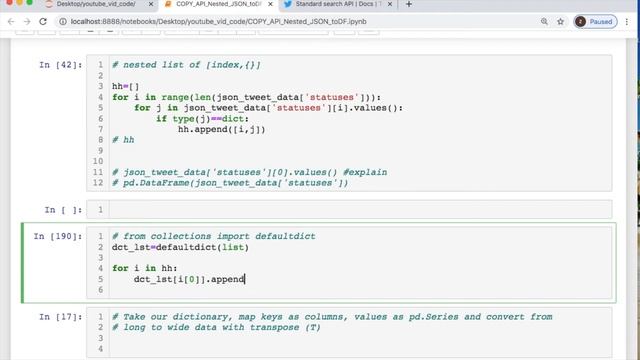
Task: Click blank line 6 in In [190] cell
Action: click(360, 290)
